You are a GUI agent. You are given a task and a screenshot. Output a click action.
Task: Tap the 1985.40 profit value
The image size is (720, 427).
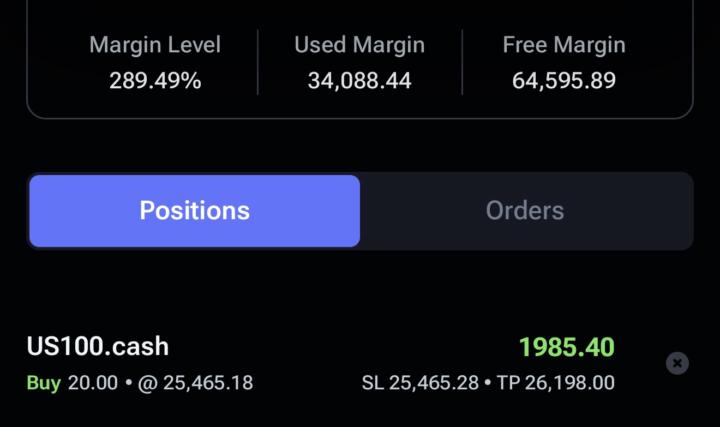(566, 348)
